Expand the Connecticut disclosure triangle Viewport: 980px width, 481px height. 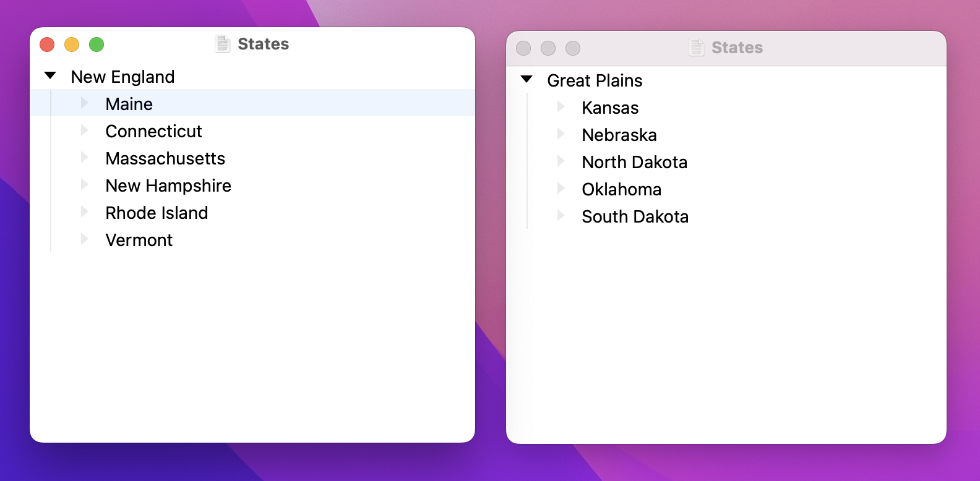(x=85, y=130)
